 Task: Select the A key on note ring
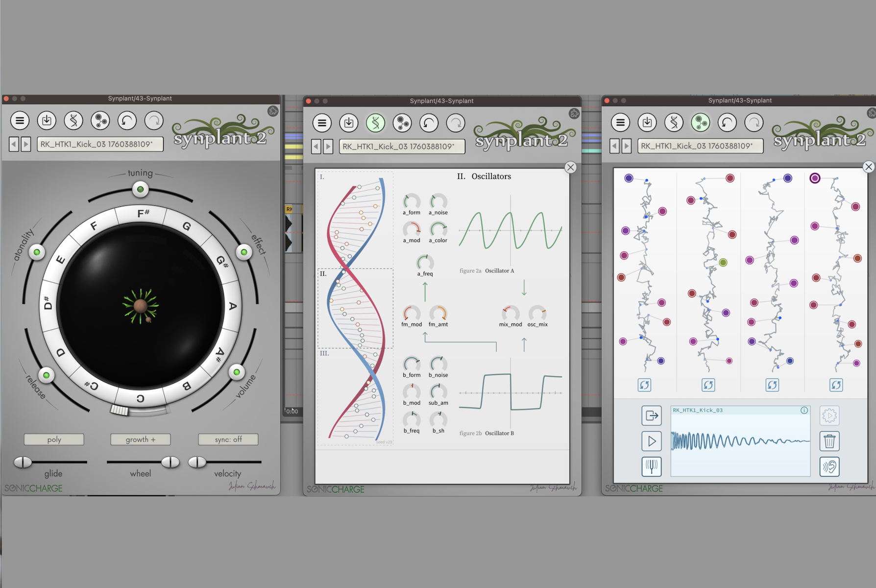[x=232, y=306]
